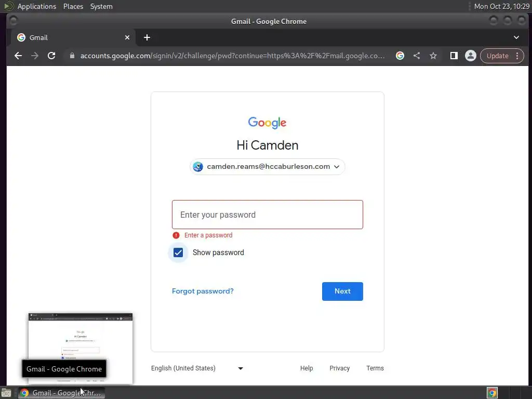Click the URL address bar
Image resolution: width=532 pixels, height=399 pixels.
click(232, 56)
